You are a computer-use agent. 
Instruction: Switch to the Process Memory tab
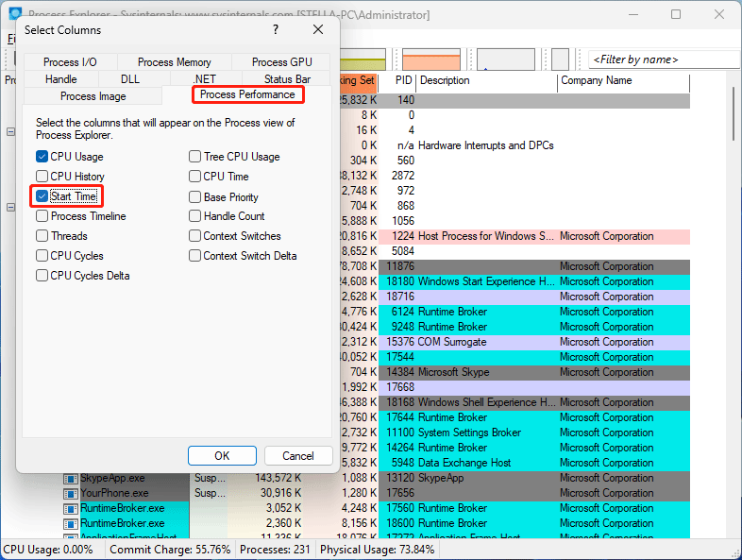tap(174, 62)
